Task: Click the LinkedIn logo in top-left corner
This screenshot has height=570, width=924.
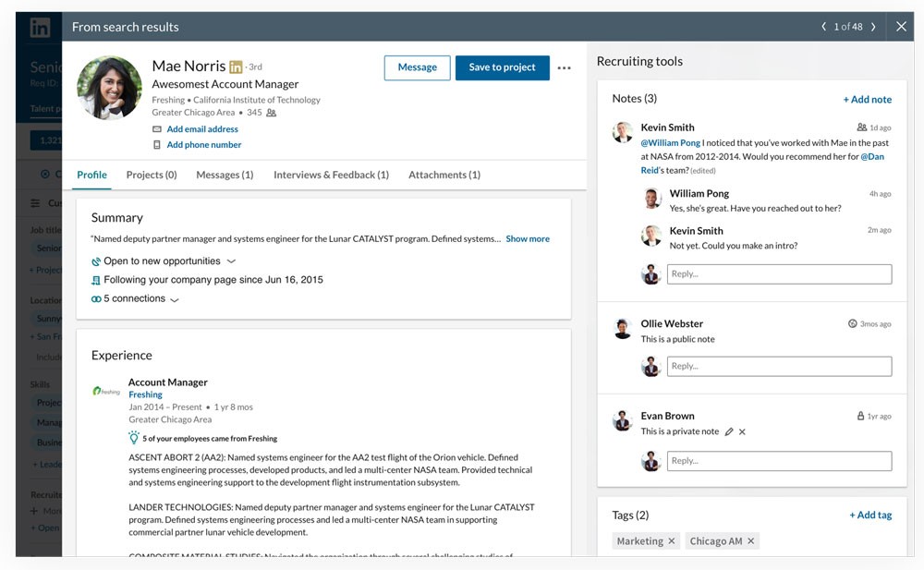Action: pyautogui.click(x=40, y=28)
